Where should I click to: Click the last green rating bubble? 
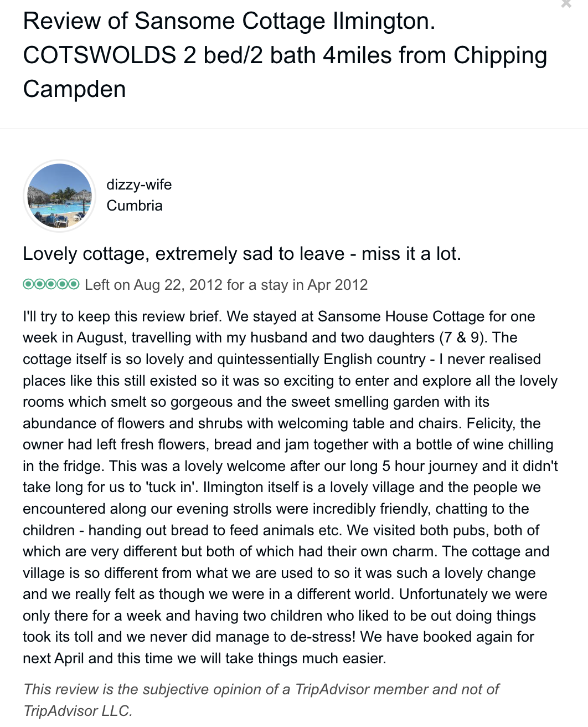pyautogui.click(x=74, y=285)
